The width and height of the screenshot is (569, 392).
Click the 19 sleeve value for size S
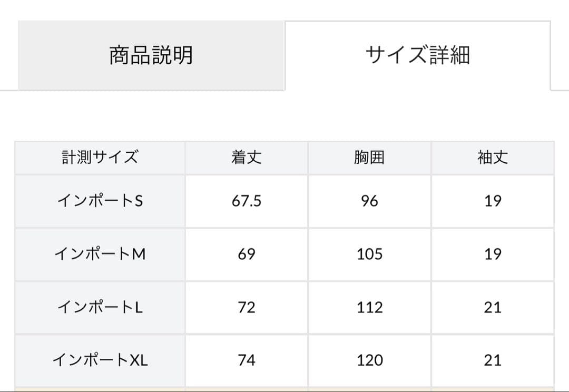coord(492,201)
